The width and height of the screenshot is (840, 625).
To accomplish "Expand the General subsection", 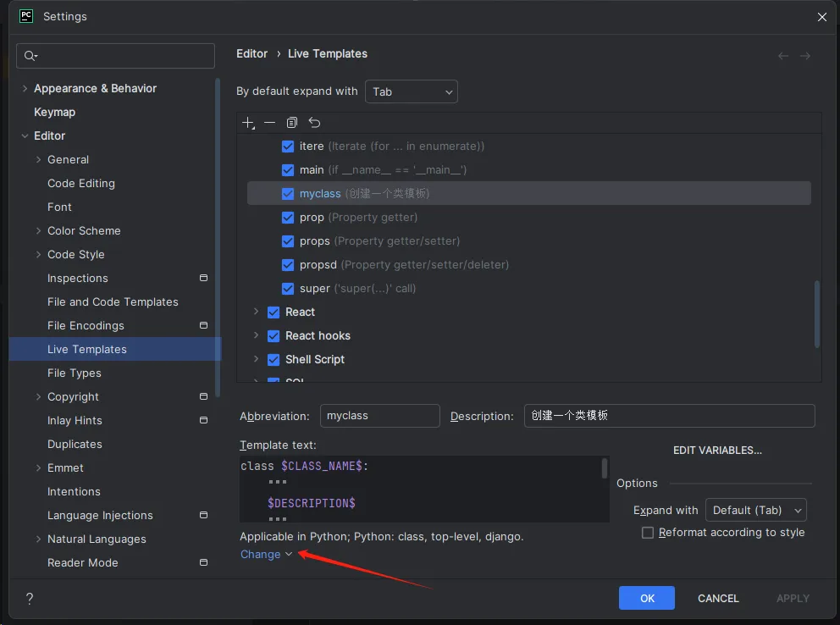I will pos(38,159).
